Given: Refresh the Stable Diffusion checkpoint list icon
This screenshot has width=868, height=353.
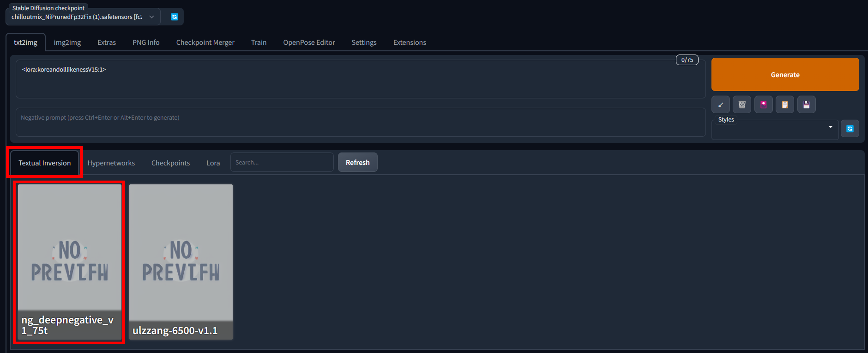Looking at the screenshot, I should point(174,17).
